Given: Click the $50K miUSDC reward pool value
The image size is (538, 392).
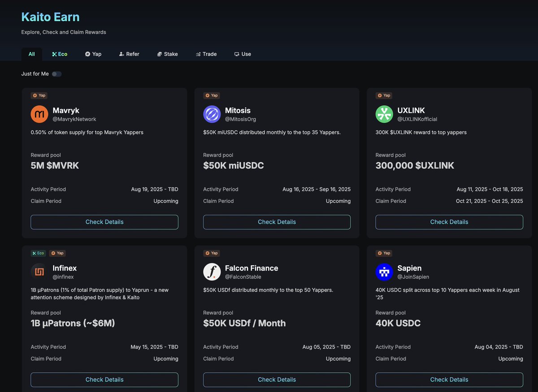Looking at the screenshot, I should tap(234, 166).
